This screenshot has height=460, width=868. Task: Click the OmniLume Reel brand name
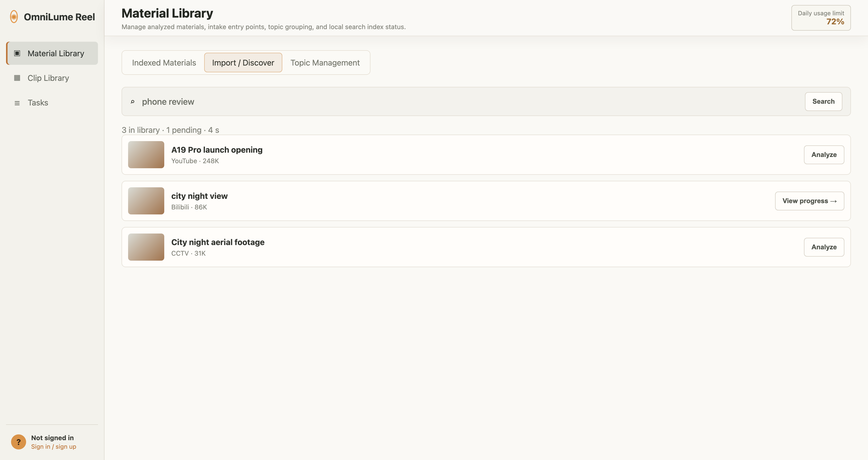click(59, 17)
